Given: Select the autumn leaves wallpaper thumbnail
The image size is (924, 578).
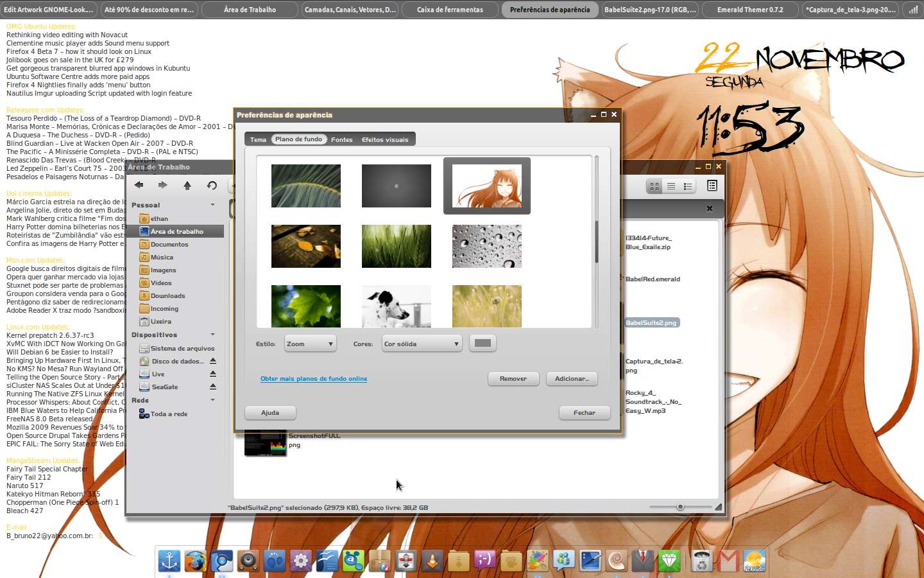Looking at the screenshot, I should coord(306,246).
